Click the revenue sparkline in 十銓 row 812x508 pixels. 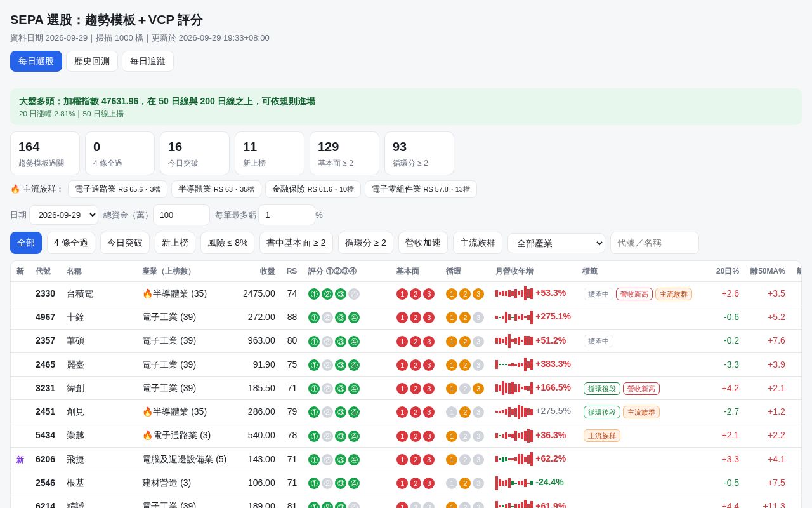coord(514,317)
